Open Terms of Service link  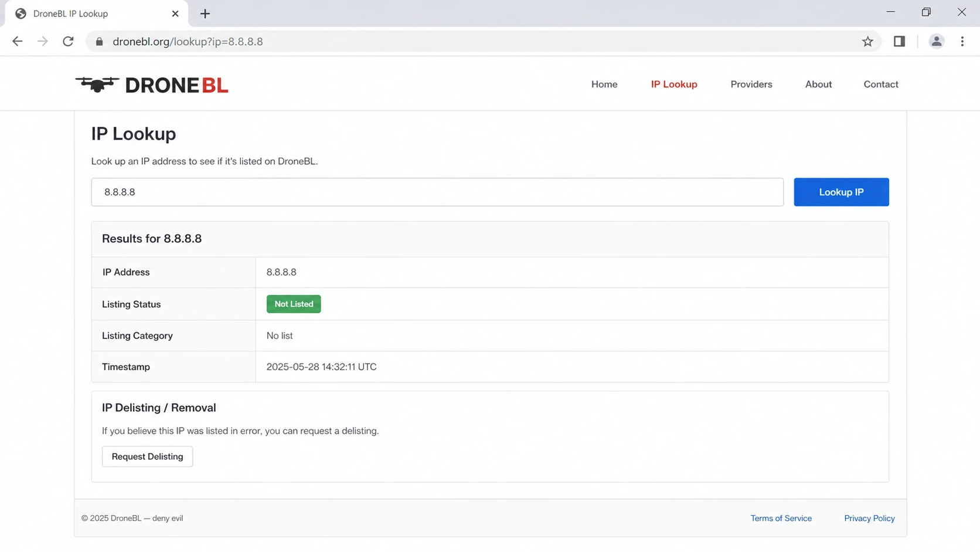pyautogui.click(x=781, y=518)
